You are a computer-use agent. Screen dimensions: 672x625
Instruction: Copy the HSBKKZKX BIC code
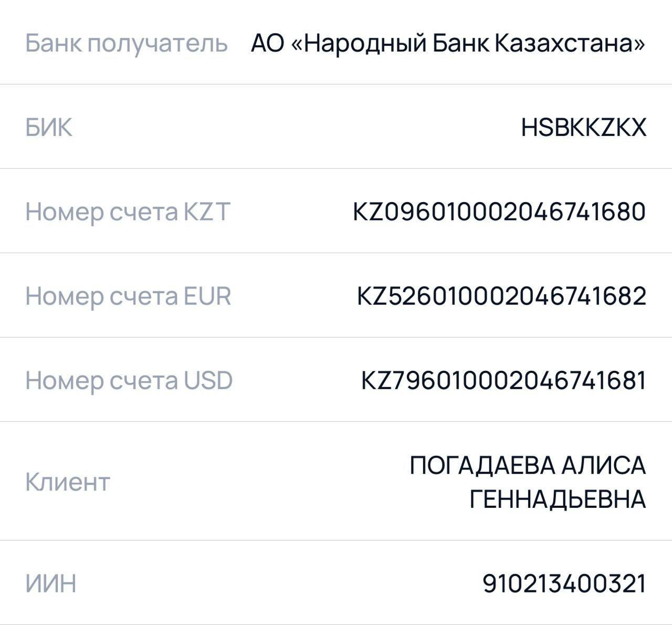(583, 128)
